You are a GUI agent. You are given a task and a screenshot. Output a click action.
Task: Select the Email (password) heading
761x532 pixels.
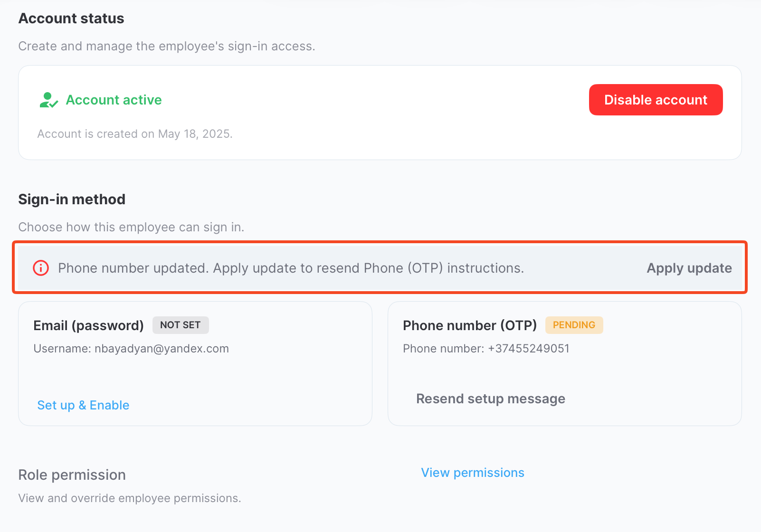[x=88, y=325]
